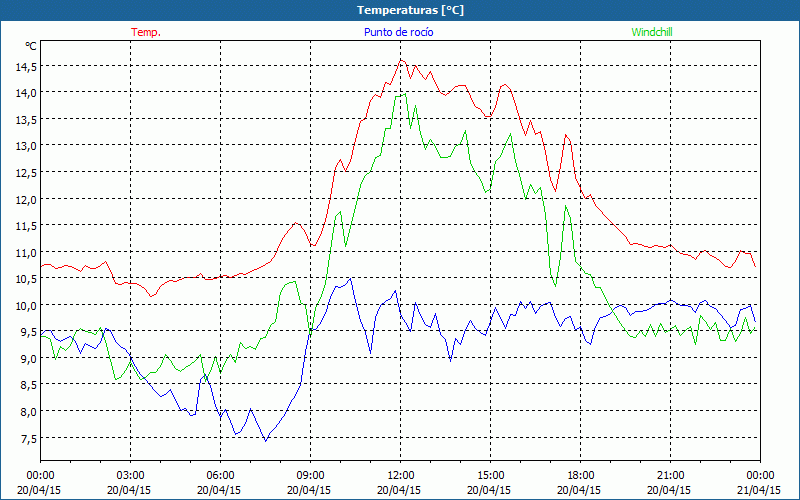
Task: Click the 7,5 y-axis value
Action: click(x=30, y=439)
